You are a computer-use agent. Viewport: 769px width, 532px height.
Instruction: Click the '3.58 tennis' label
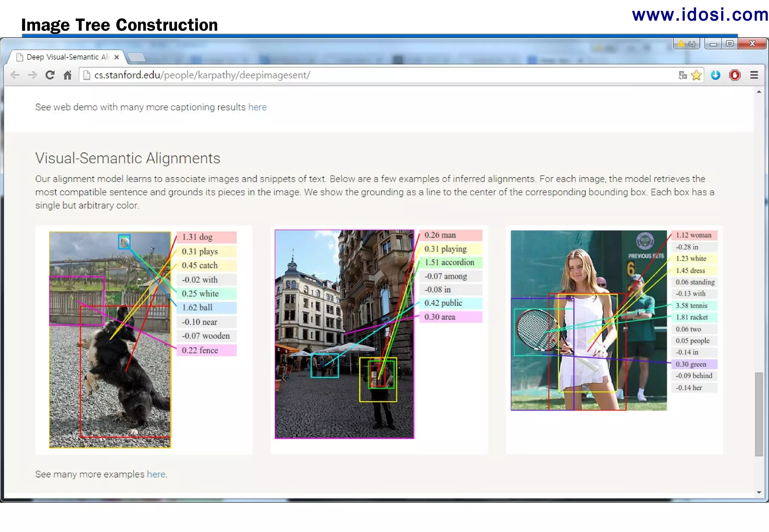(694, 305)
